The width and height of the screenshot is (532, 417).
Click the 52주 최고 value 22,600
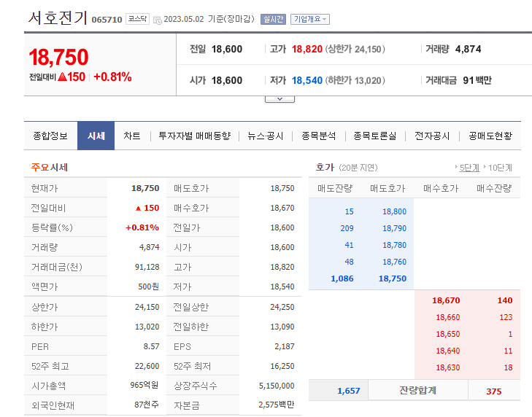pyautogui.click(x=147, y=366)
